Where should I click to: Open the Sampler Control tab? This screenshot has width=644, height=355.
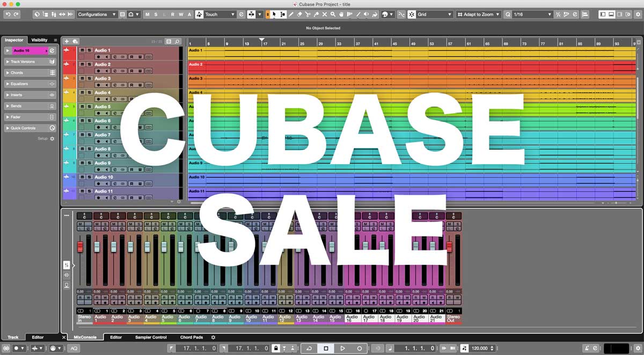151,337
